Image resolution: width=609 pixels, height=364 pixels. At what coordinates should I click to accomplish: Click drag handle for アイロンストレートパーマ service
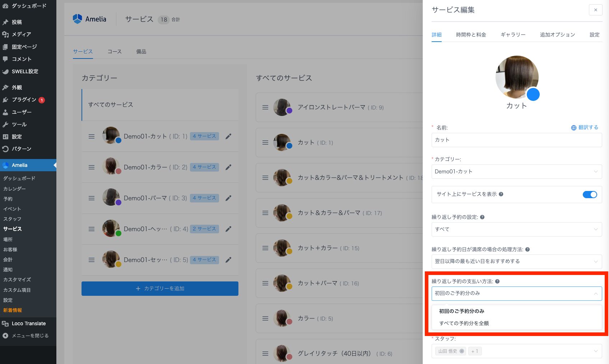[265, 107]
